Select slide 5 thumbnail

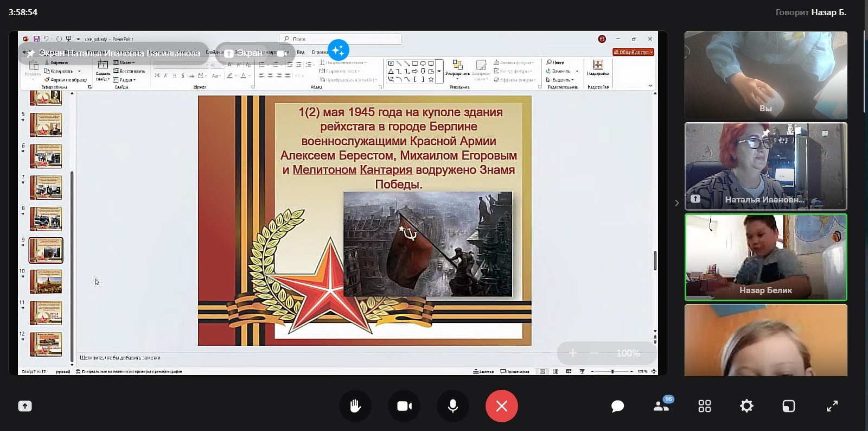pos(46,125)
